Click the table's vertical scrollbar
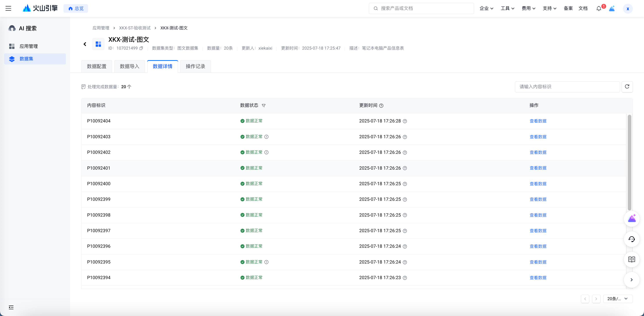Viewport: 644px width, 316px height. (629, 163)
